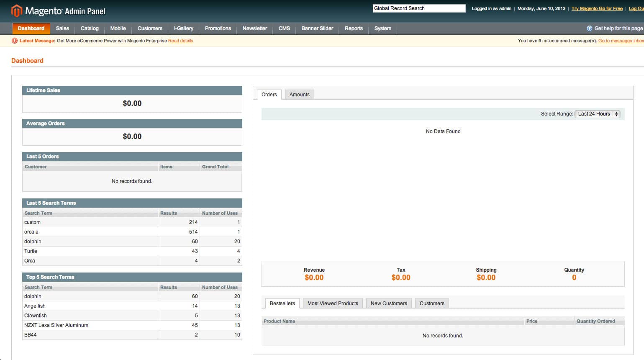
Task: Open the Sales menu
Action: click(62, 28)
